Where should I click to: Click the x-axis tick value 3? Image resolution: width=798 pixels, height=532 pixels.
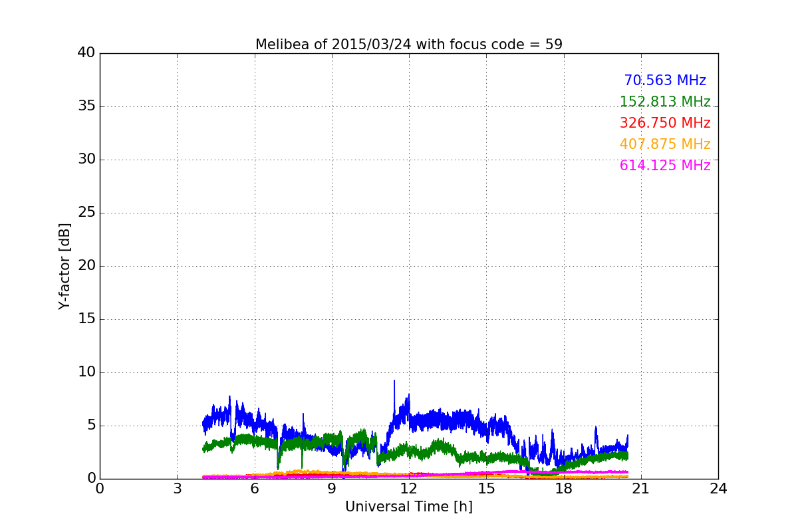pos(177,489)
